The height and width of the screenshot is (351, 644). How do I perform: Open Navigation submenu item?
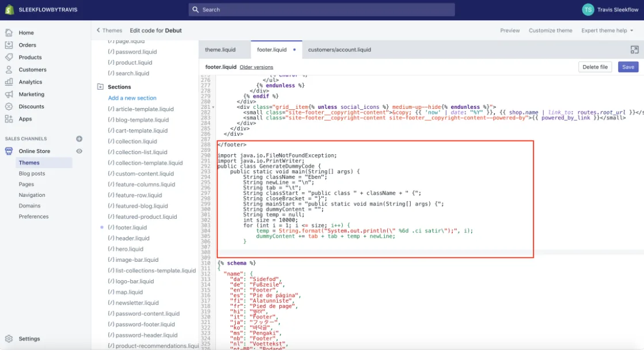coord(32,194)
